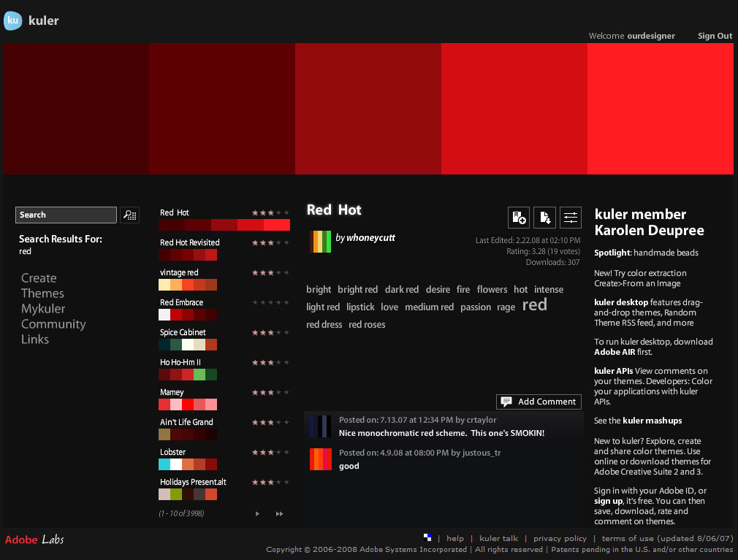Click the ourdesigner username
The height and width of the screenshot is (560, 738).
click(x=651, y=36)
